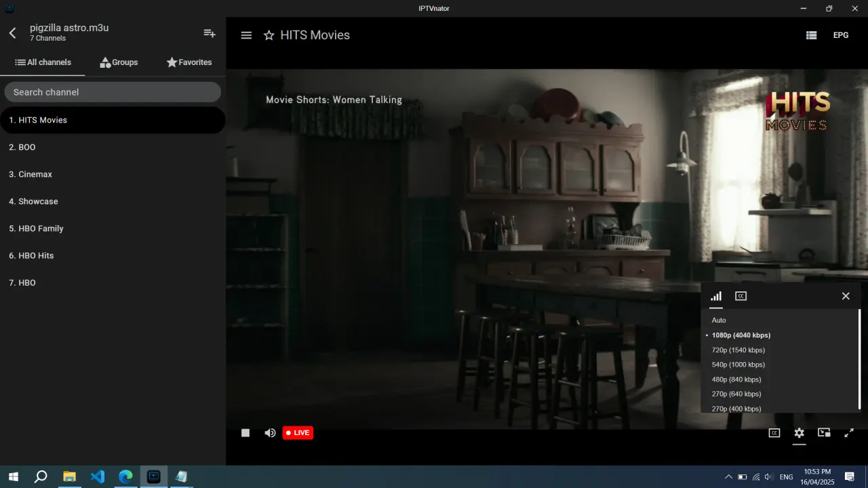868x488 pixels.
Task: Switch to the All channels tab
Action: (43, 62)
